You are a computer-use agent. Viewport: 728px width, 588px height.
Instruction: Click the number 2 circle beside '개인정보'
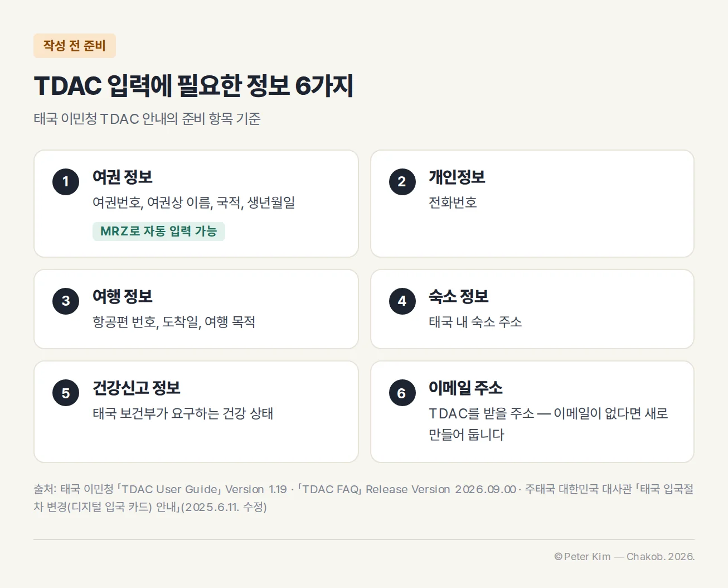click(402, 182)
